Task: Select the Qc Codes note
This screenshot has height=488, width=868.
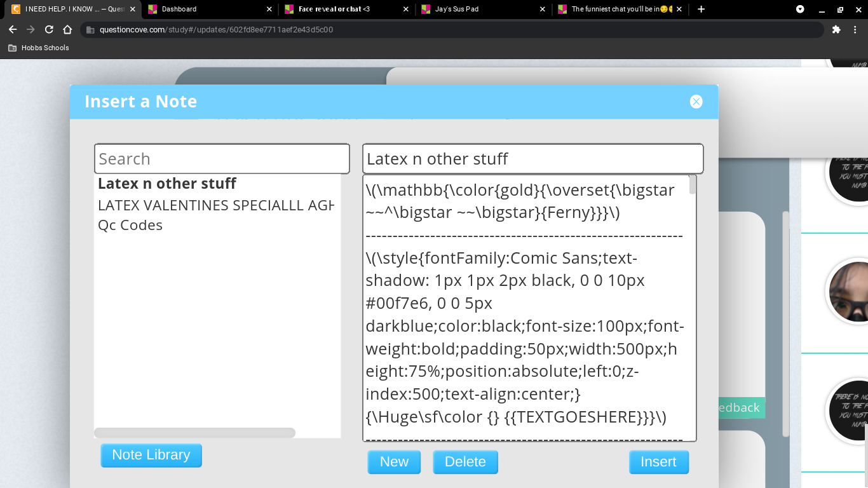Action: pyautogui.click(x=130, y=225)
